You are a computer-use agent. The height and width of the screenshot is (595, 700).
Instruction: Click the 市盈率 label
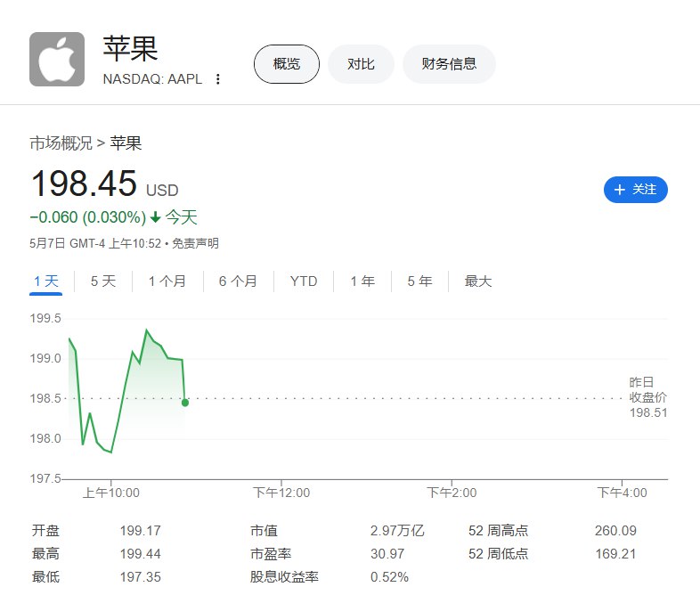[x=271, y=553]
